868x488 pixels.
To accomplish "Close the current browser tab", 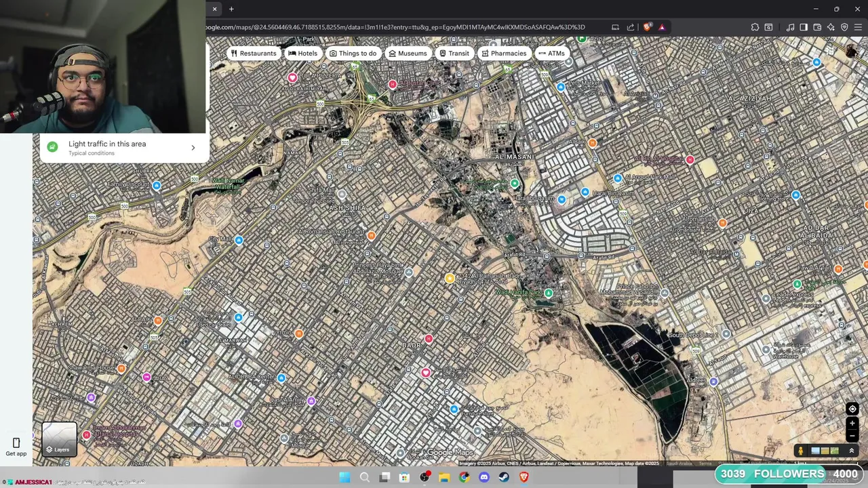I will click(x=214, y=9).
